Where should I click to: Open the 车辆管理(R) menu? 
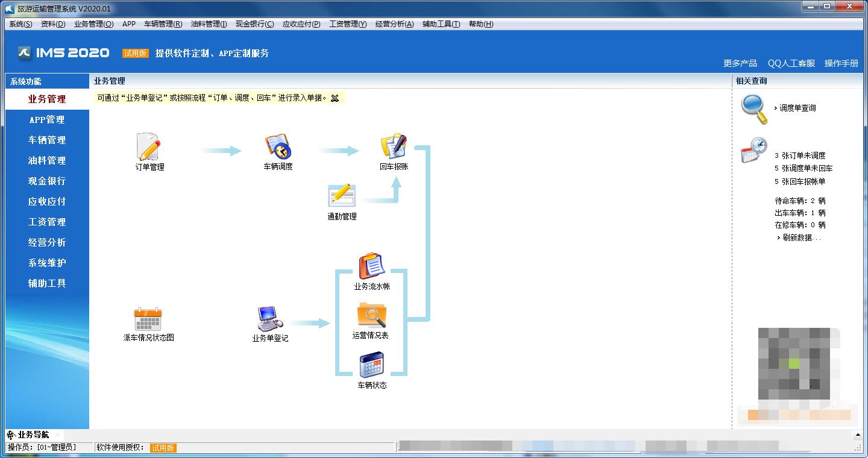point(163,24)
